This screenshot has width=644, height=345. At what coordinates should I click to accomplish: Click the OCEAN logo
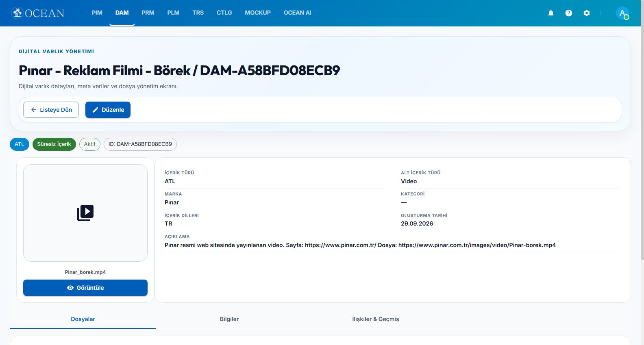38,13
